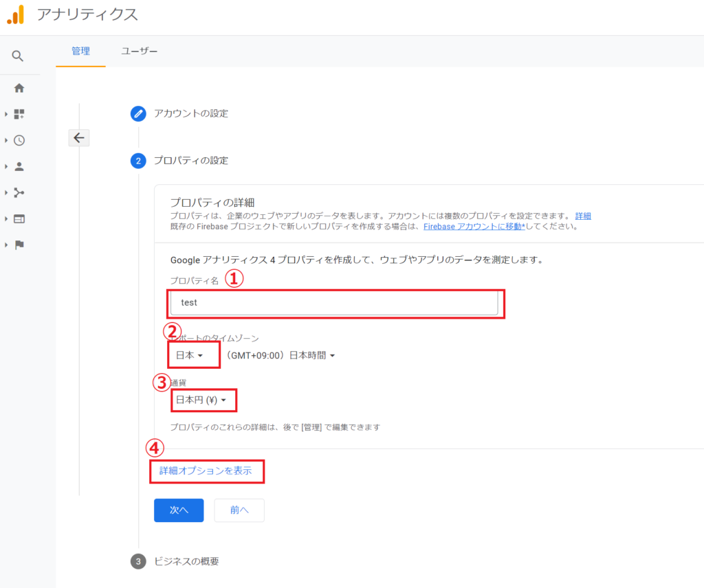
Task: Open the 日本 country dropdown
Action: pyautogui.click(x=190, y=355)
